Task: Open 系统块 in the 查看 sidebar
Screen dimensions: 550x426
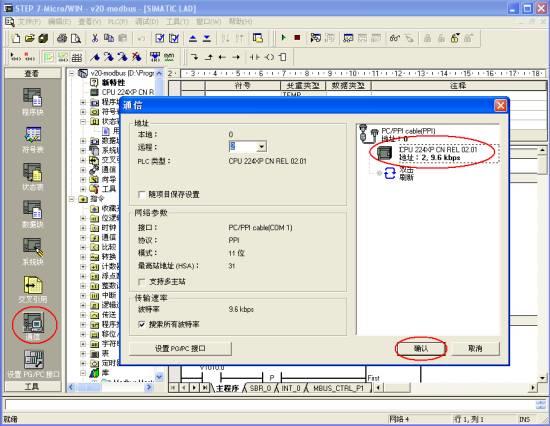Action: pyautogui.click(x=32, y=252)
